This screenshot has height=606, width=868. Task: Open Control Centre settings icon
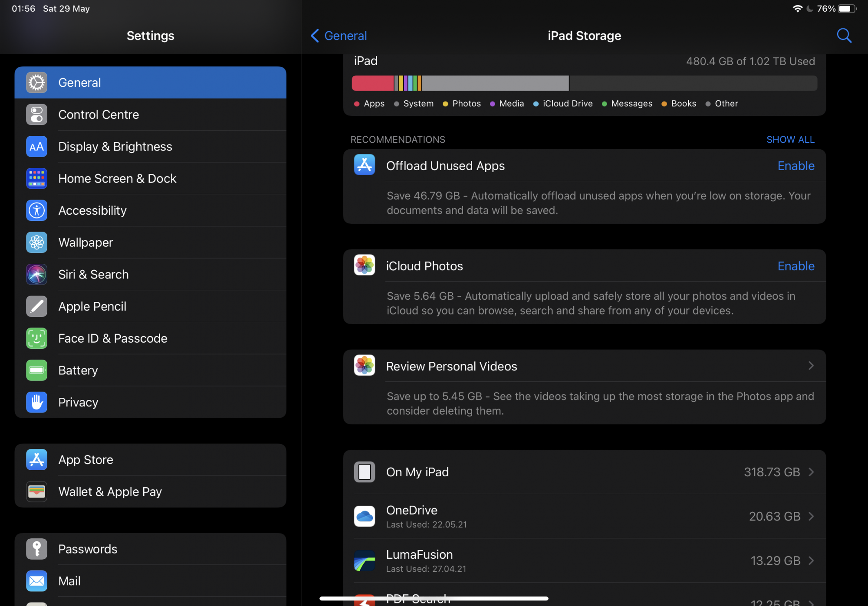tap(36, 115)
